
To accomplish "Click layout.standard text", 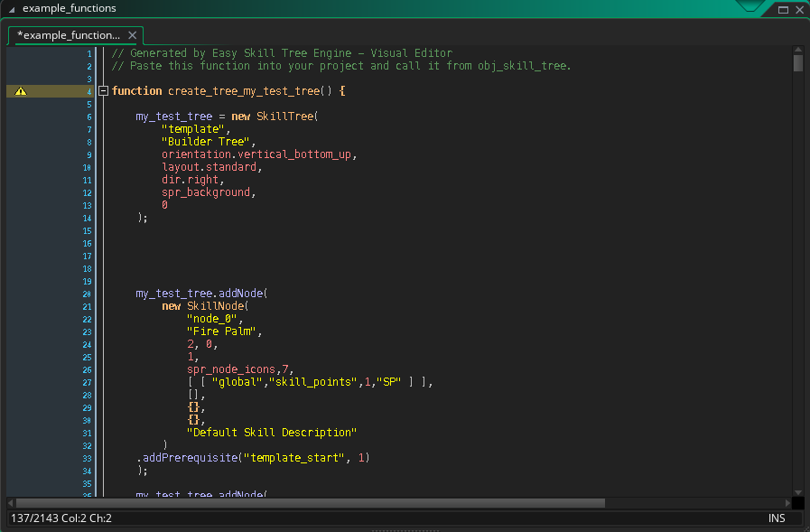I will [x=209, y=167].
